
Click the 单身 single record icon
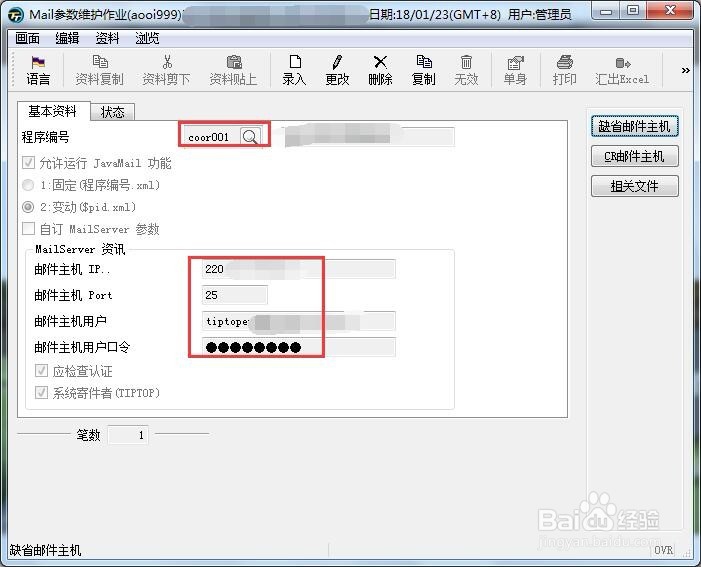coord(515,70)
